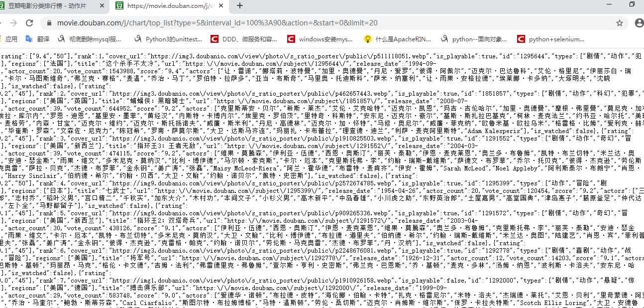The image size is (644, 308).
Task: Open the 彻底删除mysql服 bookmark
Action: click(x=90, y=39)
